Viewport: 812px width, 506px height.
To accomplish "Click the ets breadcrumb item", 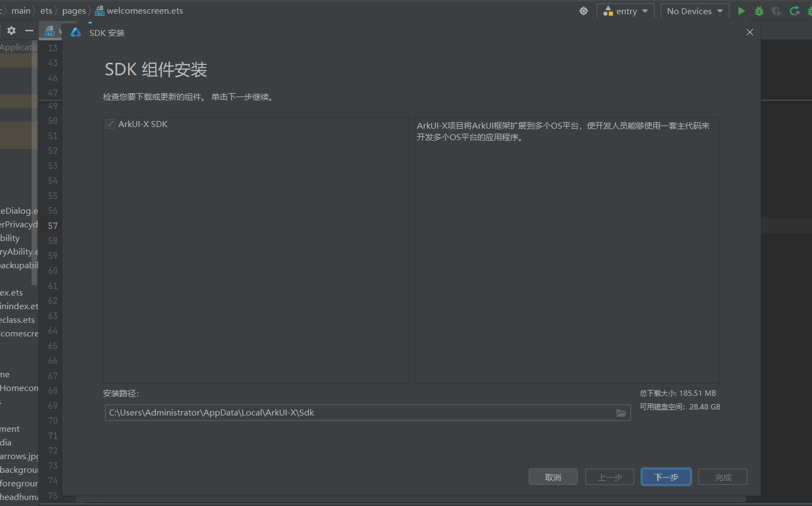I will point(46,11).
